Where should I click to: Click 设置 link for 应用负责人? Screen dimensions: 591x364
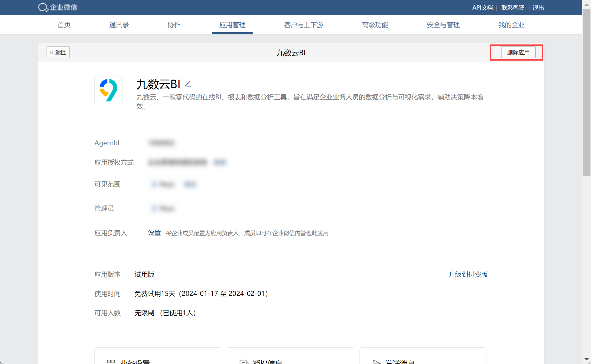154,233
